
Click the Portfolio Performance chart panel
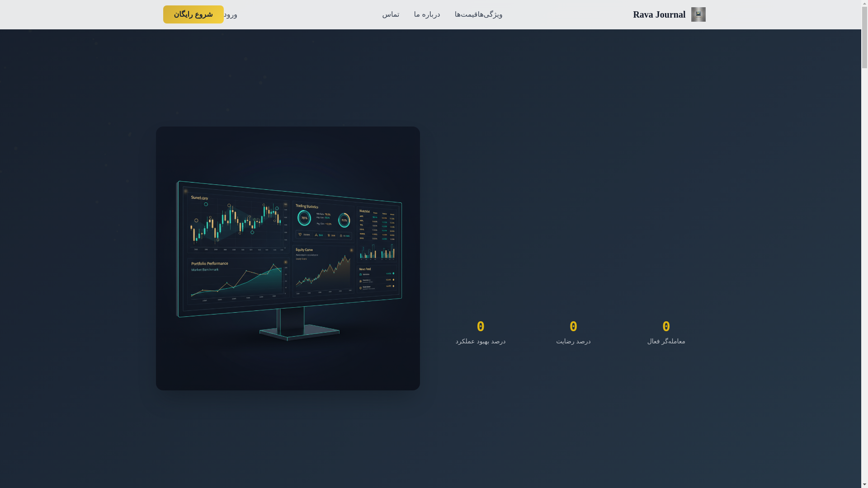(236, 280)
